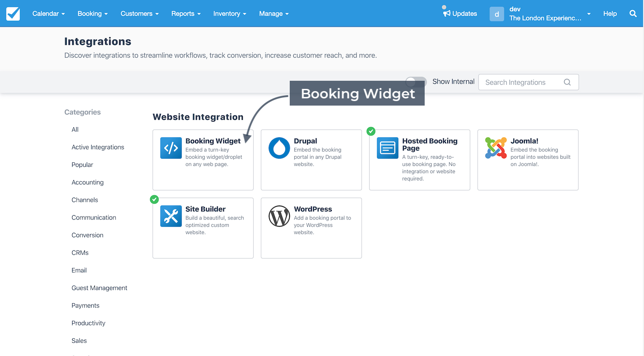Click the Search Integrations input field
The image size is (644, 356).
(x=528, y=82)
